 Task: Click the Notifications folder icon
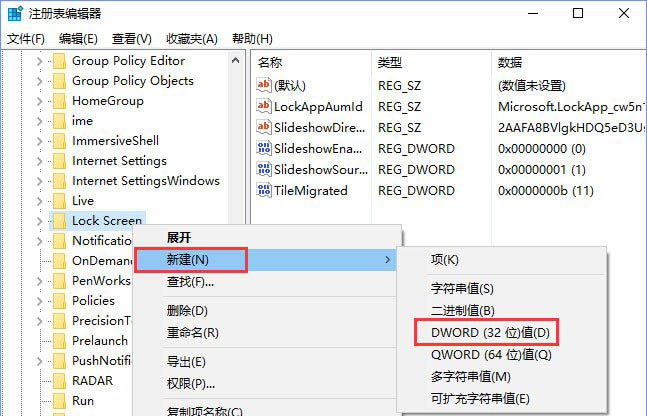(x=59, y=241)
